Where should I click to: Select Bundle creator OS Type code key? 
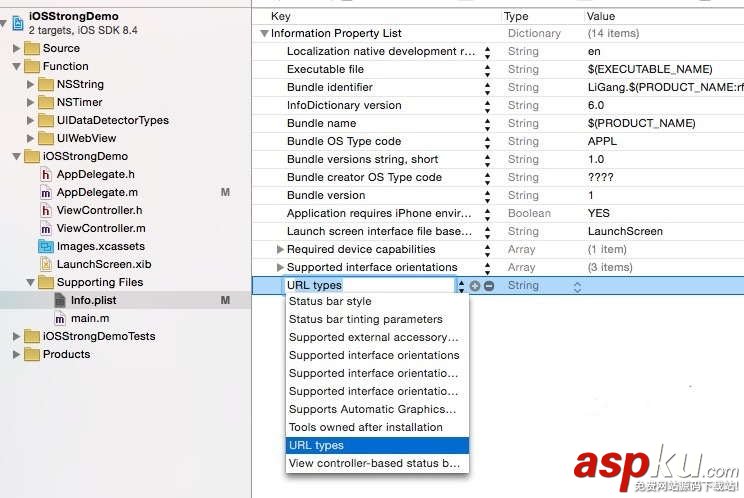pos(364,178)
